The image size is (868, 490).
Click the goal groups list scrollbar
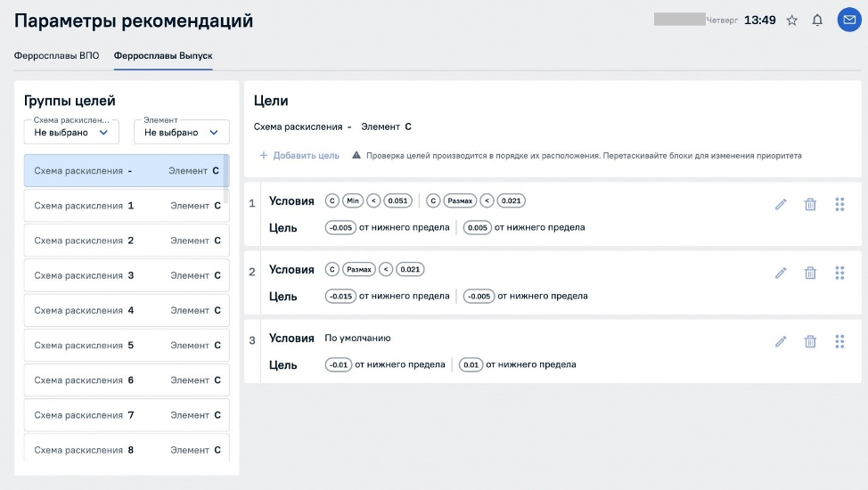click(225, 171)
